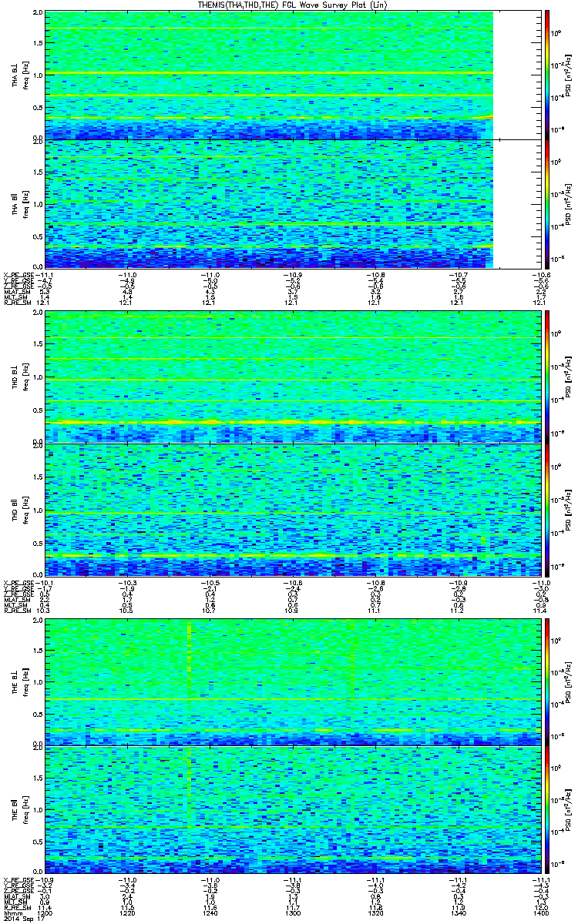Screen dimensions: 578x924
Task: Select the THE B-perpendicular spectrogram panel
Action: click(x=291, y=681)
